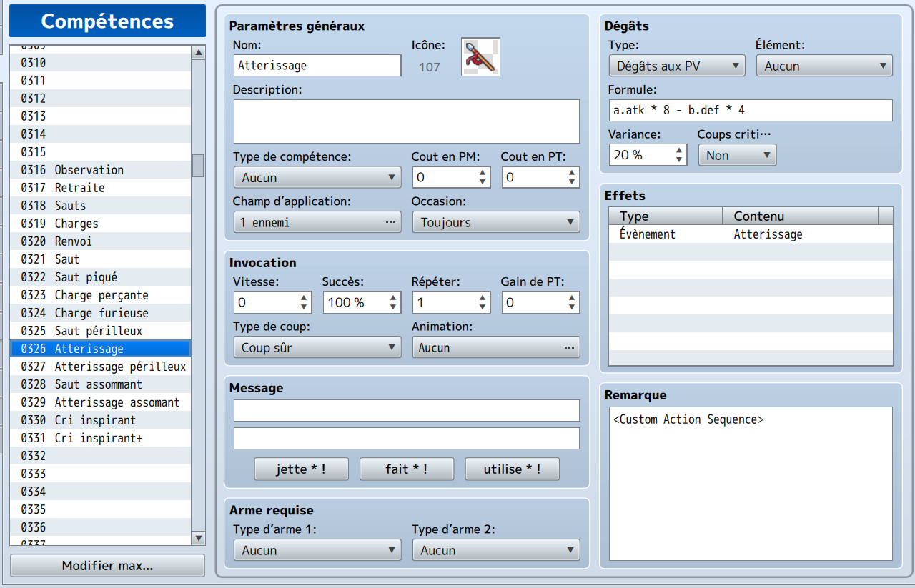
Task: Open the Occasion dropdown set to Toujours
Action: coord(496,222)
